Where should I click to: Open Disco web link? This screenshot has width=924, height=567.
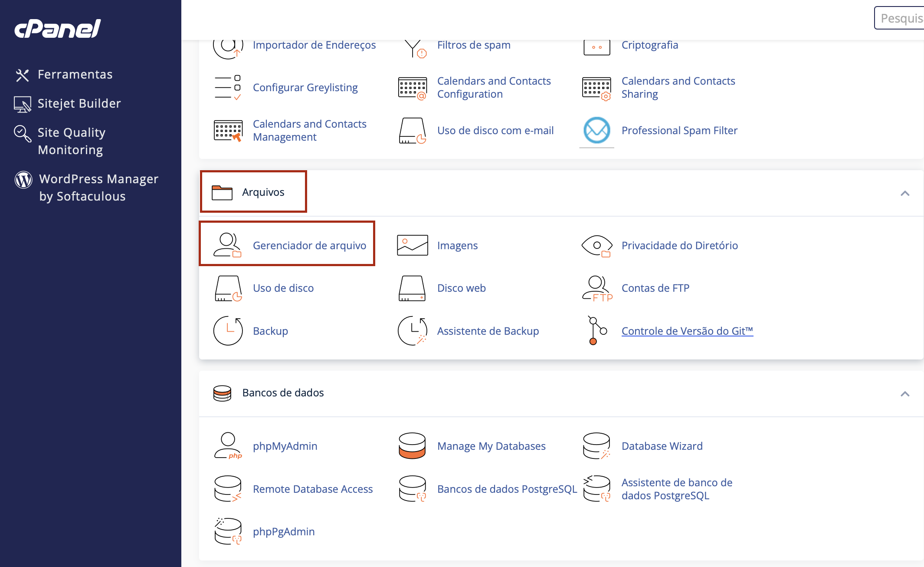(461, 288)
